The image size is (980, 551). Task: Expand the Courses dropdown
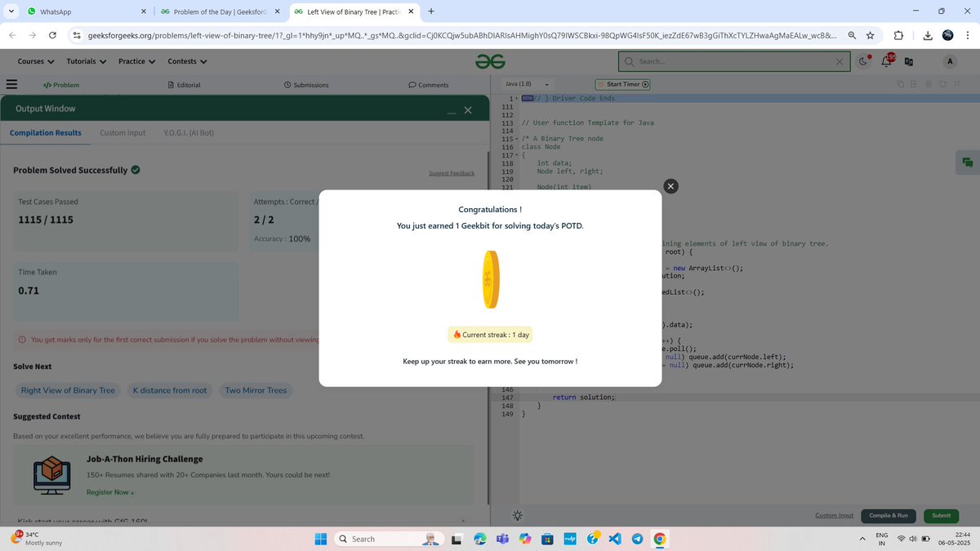[36, 61]
